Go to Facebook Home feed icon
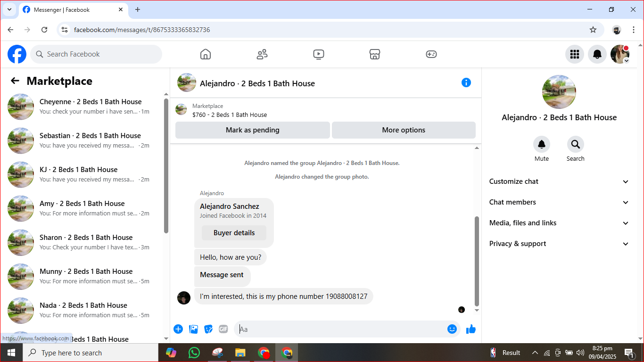Viewport: 644px width, 362px height. click(x=206, y=54)
